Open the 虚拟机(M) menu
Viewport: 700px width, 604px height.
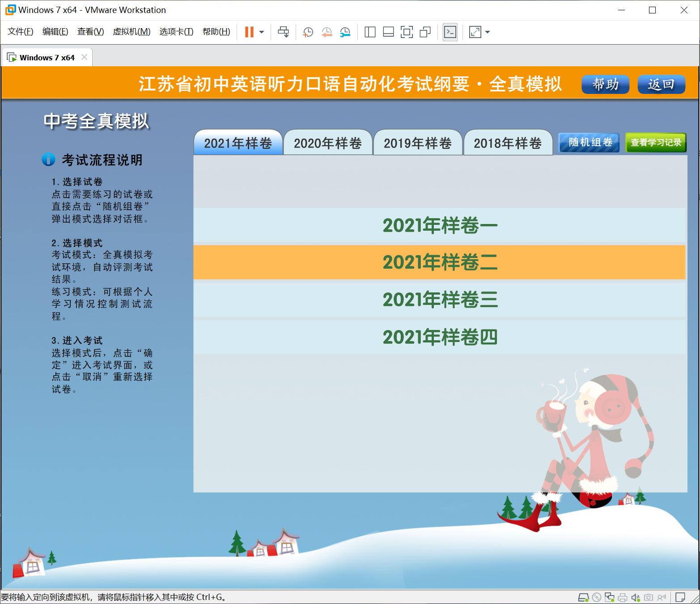[x=132, y=32]
